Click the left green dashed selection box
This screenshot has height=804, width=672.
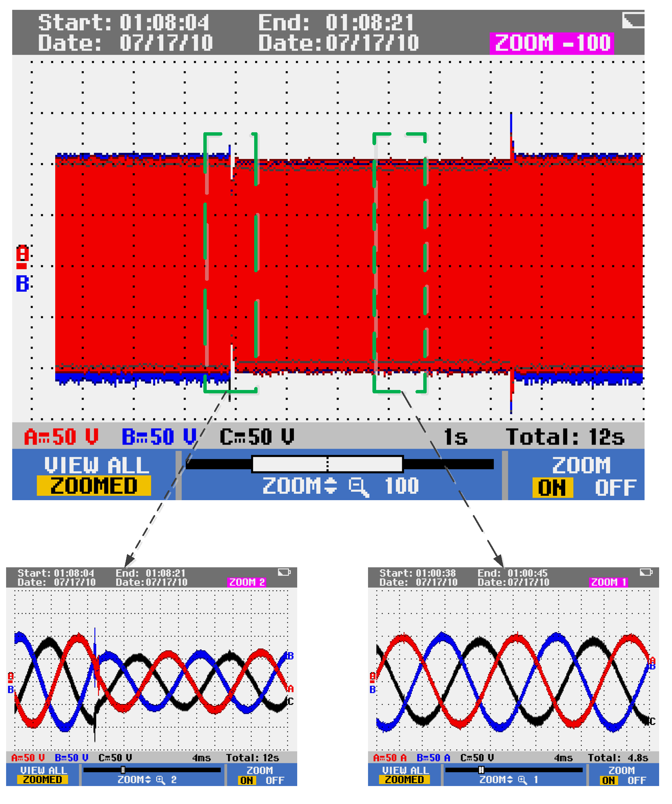230,263
